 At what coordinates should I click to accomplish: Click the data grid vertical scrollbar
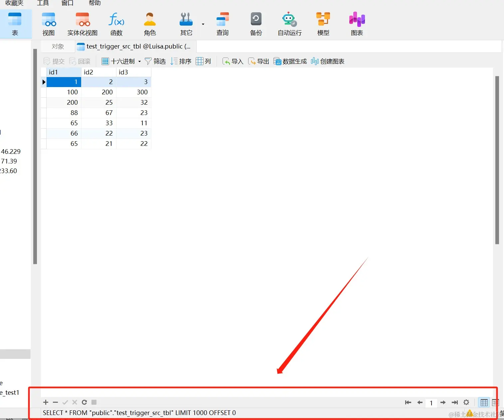497,160
